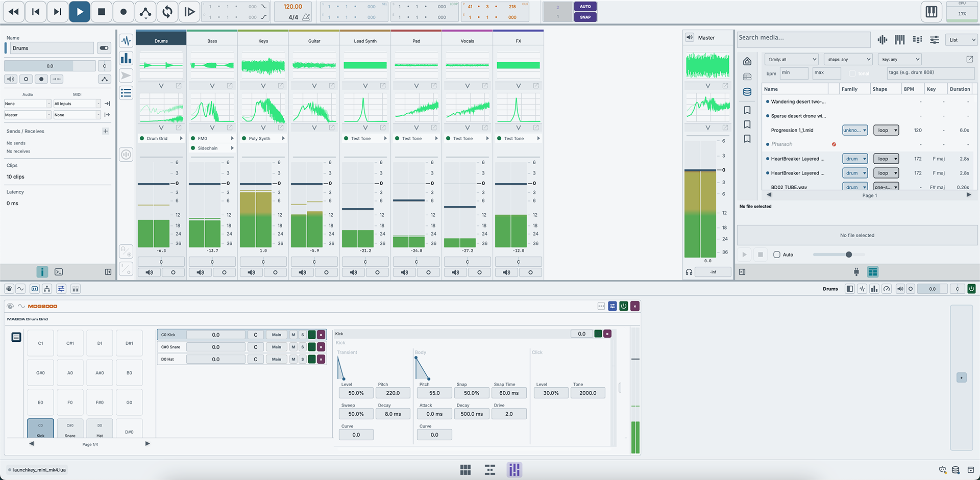Toggle the MDG2000 plugin power button

point(624,306)
